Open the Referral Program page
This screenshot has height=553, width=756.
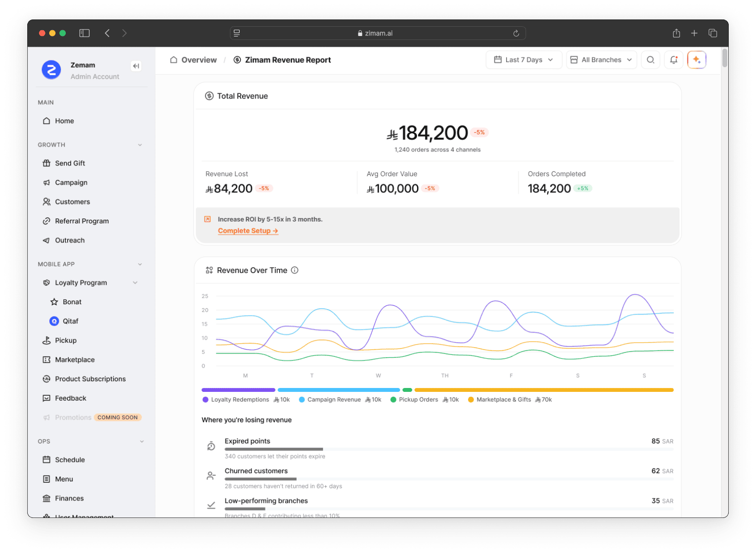(x=92, y=221)
